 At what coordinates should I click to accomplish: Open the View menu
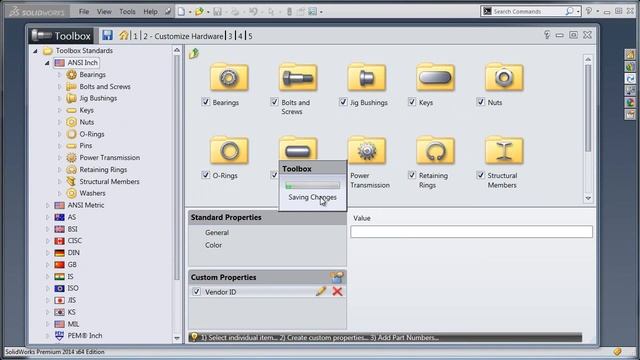pyautogui.click(x=104, y=12)
